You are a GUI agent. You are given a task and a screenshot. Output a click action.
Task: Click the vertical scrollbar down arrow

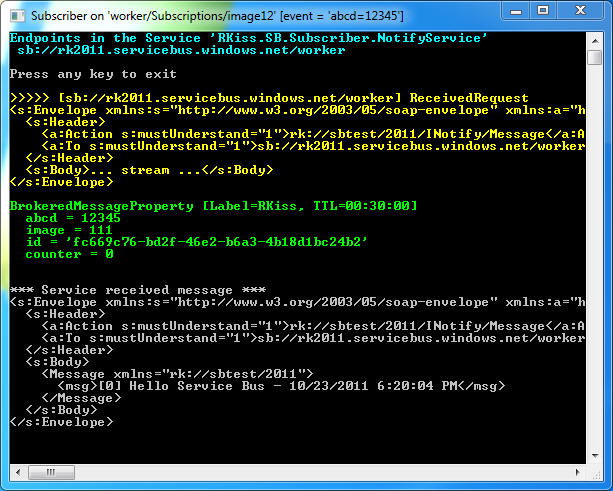point(595,455)
